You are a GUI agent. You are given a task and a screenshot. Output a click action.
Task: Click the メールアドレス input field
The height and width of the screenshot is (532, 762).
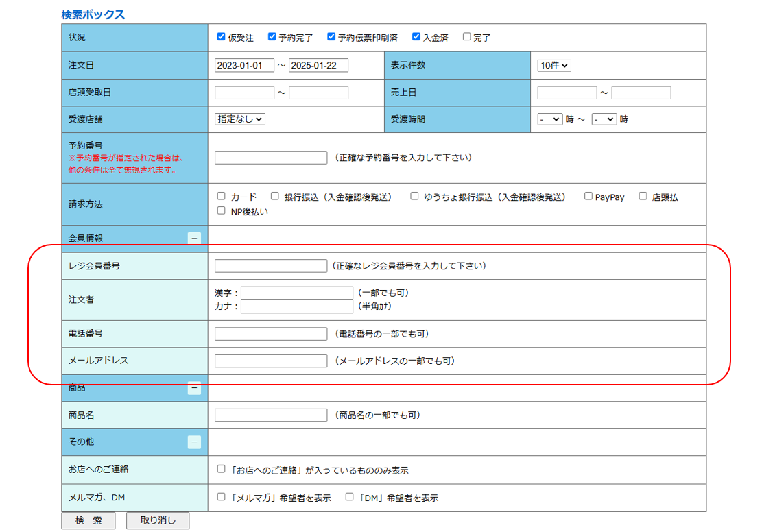271,361
